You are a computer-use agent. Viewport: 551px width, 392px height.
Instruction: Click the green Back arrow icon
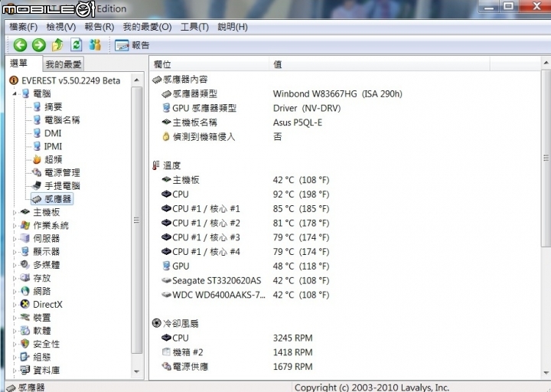(x=20, y=45)
